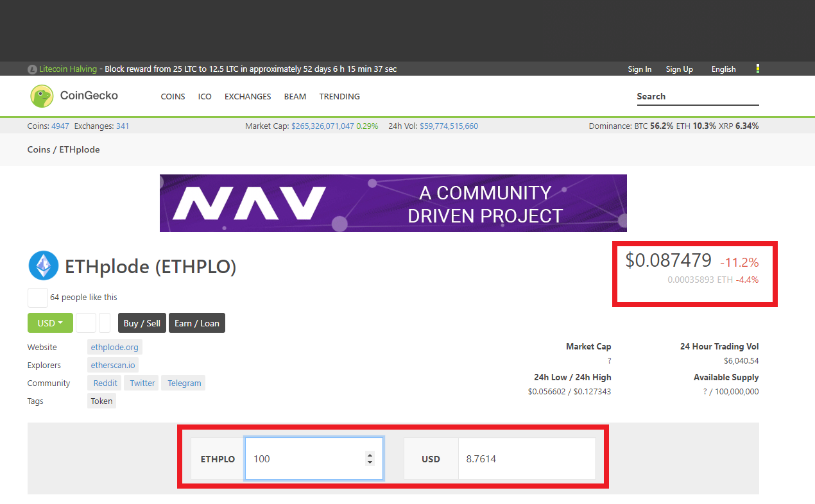This screenshot has width=815, height=504.
Task: Click the Token tag
Action: pos(101,401)
